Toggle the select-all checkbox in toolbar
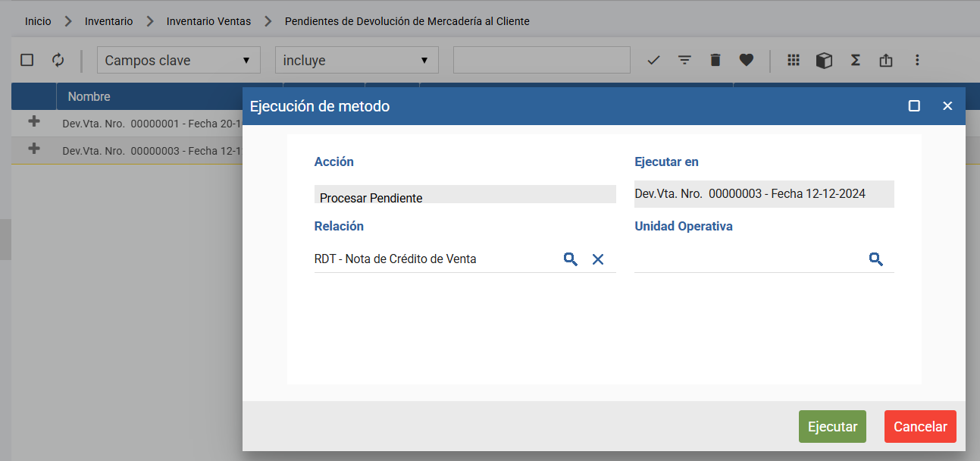 (x=27, y=60)
